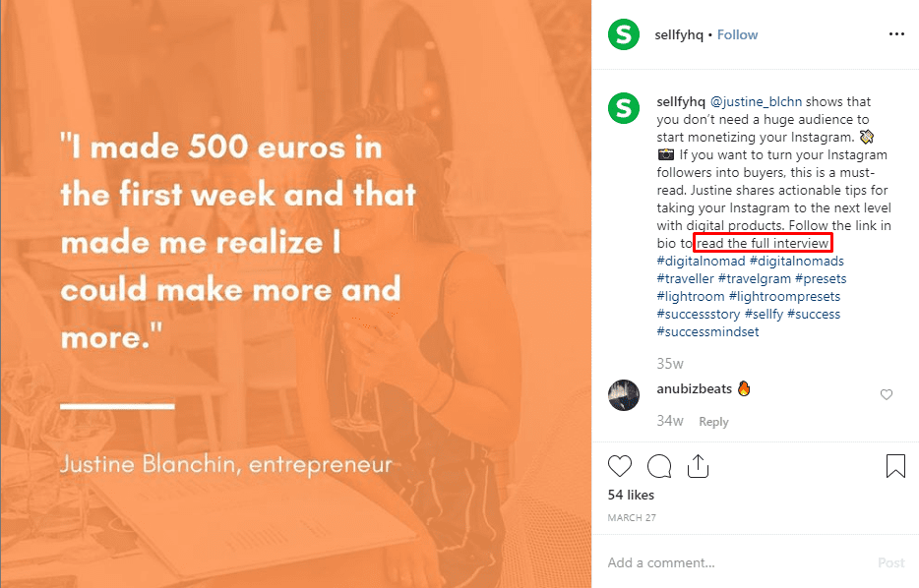Screen dimensions: 919x588
Task: Open the #successmindset hashtag
Action: pos(707,331)
